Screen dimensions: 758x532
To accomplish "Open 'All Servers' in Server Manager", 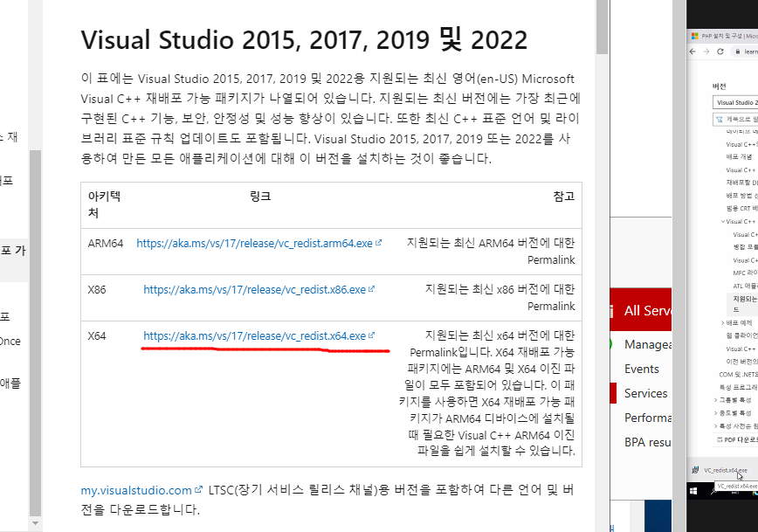I will pyautogui.click(x=648, y=310).
